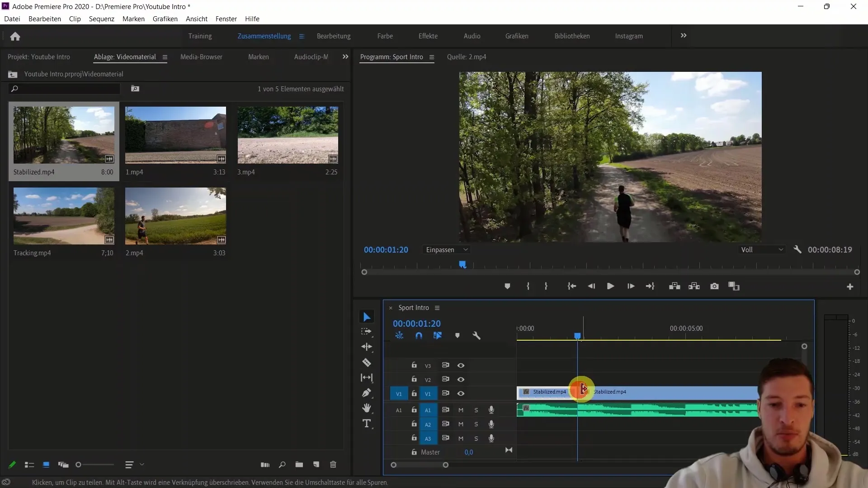The image size is (868, 488).
Task: Toggle V3 track visibility eye
Action: point(461,366)
